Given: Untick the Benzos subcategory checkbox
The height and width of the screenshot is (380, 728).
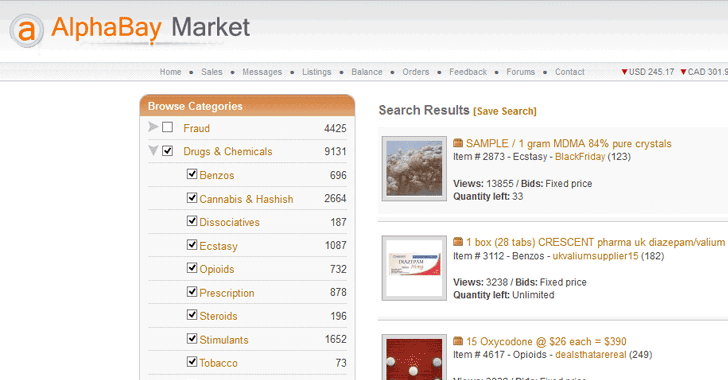Looking at the screenshot, I should [192, 174].
